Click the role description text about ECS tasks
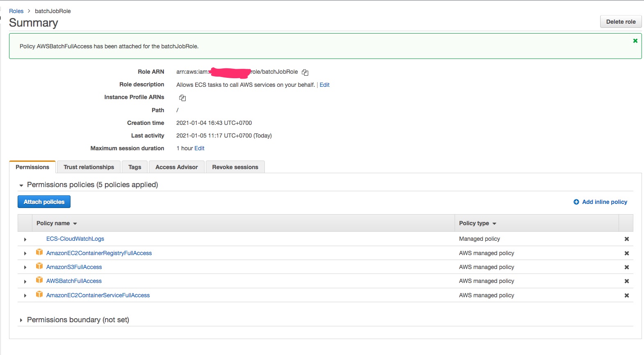 [x=246, y=85]
